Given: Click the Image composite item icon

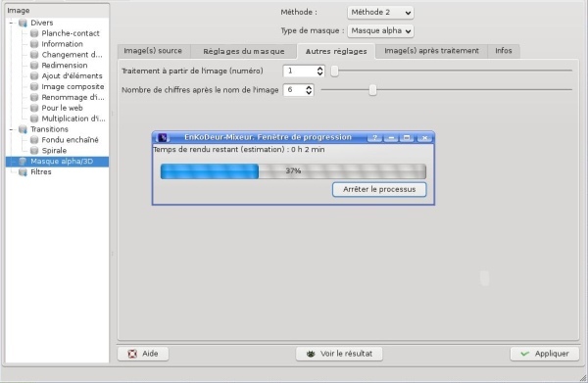Looking at the screenshot, I should pyautogui.click(x=34, y=86).
